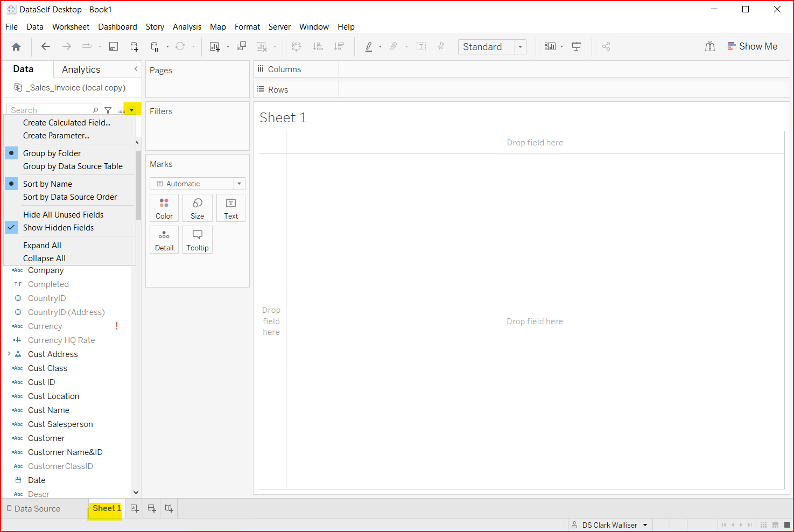Click the New Dashboard tab icon
The image size is (794, 532).
point(152,508)
